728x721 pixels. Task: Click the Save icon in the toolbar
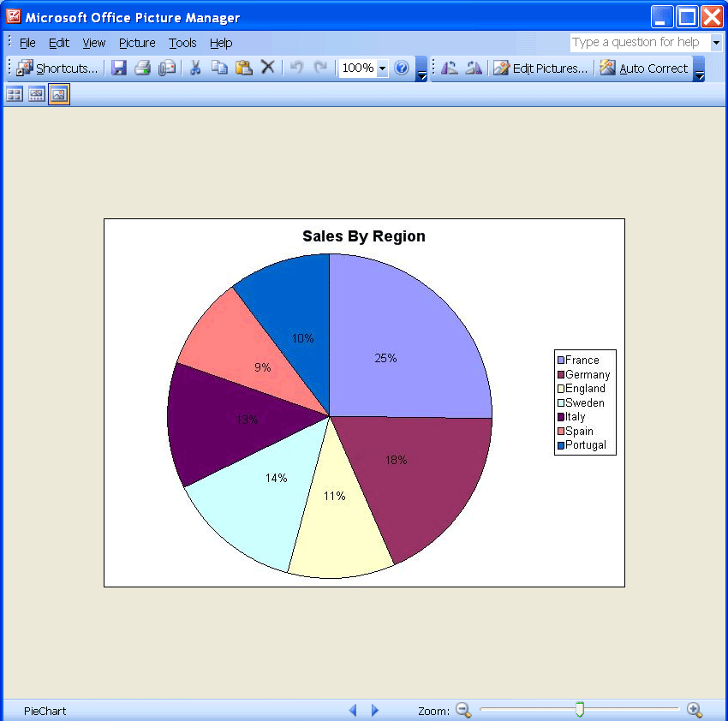pos(119,69)
